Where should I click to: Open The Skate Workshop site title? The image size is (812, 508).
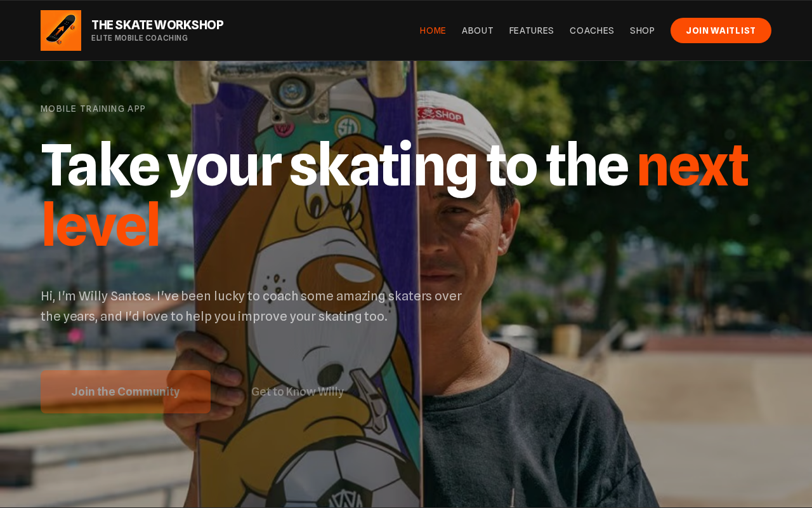[157, 25]
